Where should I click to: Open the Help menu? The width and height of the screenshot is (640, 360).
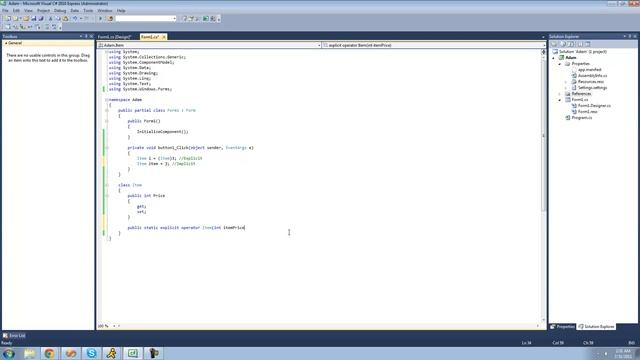click(x=121, y=11)
